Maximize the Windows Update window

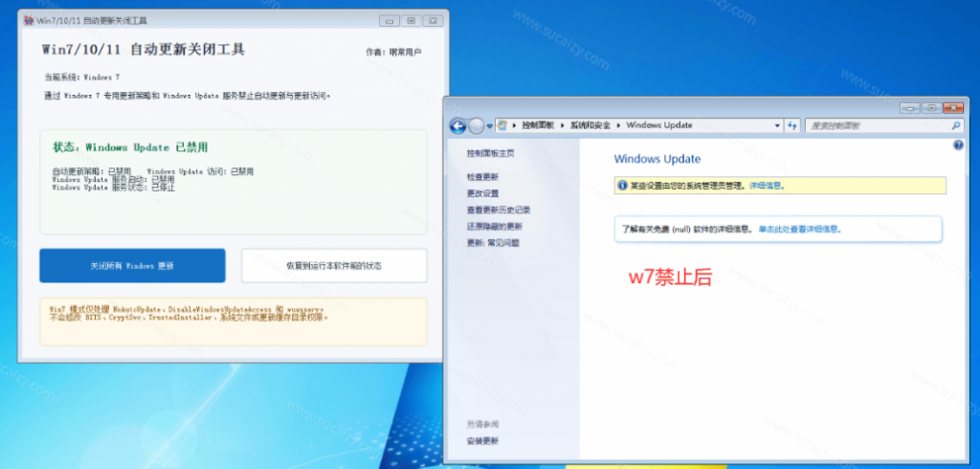tap(931, 107)
